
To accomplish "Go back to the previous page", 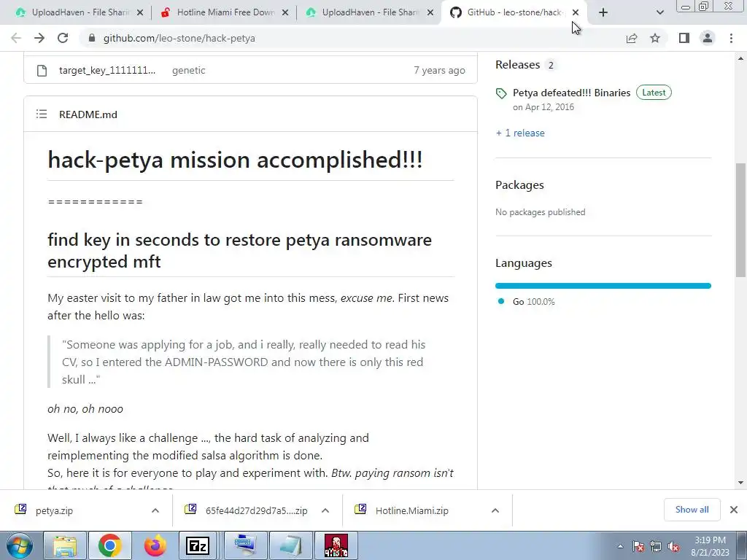I will (16, 38).
